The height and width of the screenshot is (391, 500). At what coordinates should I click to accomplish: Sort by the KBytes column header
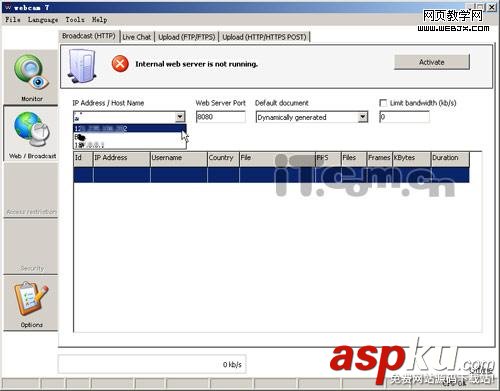point(411,158)
